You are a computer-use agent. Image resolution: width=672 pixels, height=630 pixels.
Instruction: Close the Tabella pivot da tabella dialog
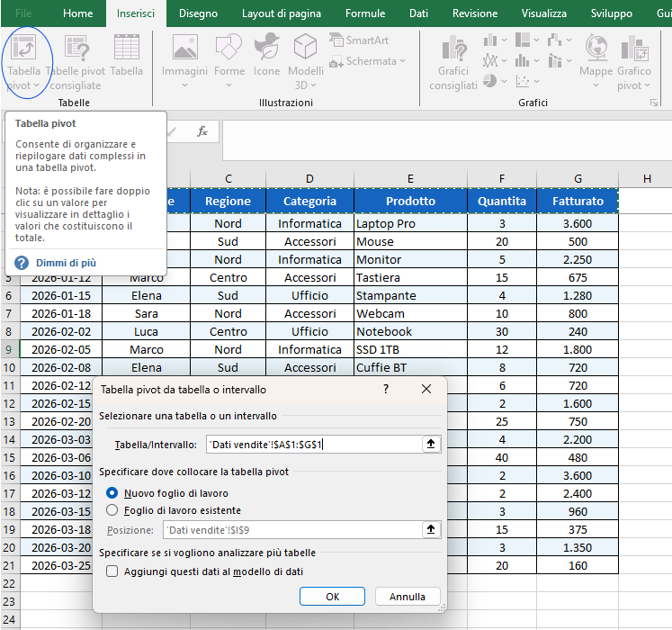[426, 389]
